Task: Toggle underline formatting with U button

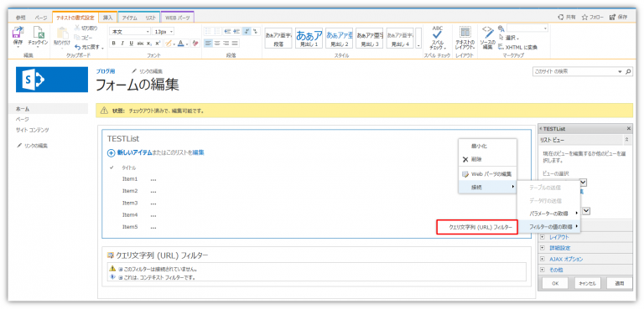Action: point(132,43)
